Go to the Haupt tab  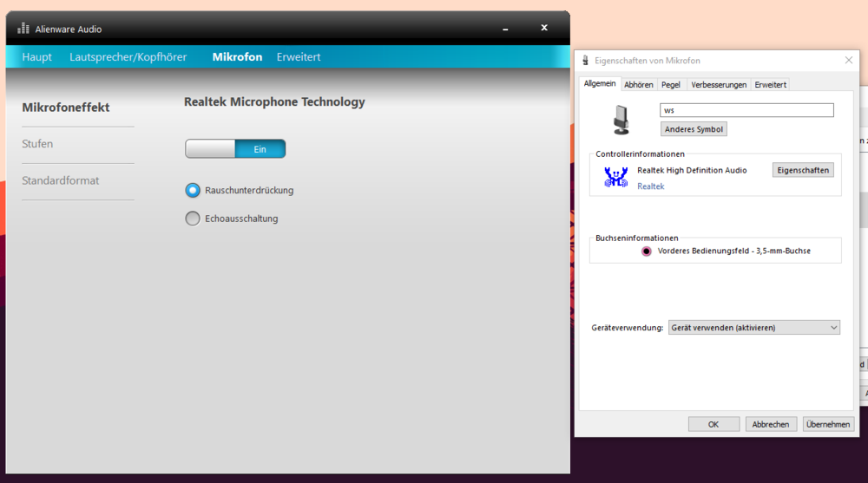pos(36,57)
